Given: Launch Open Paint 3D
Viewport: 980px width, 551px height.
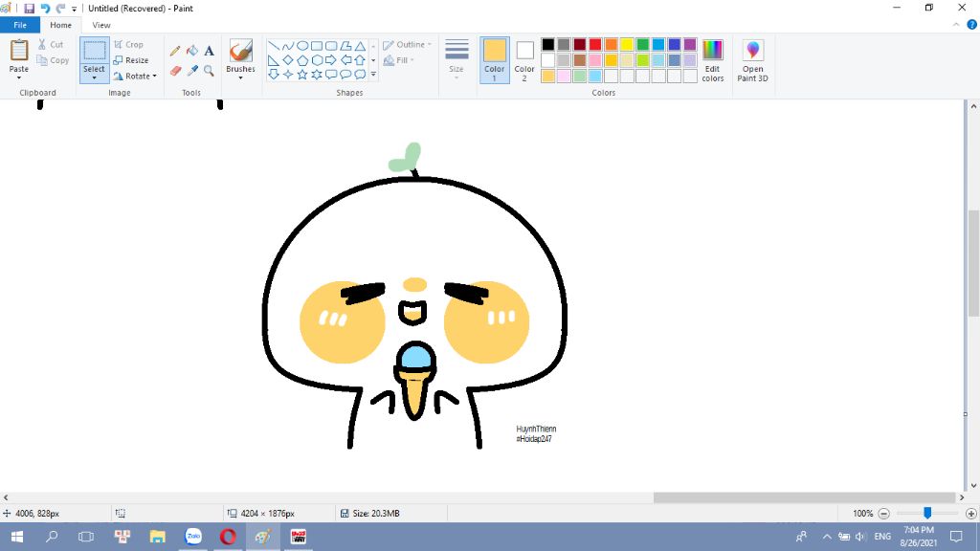Looking at the screenshot, I should 752,60.
